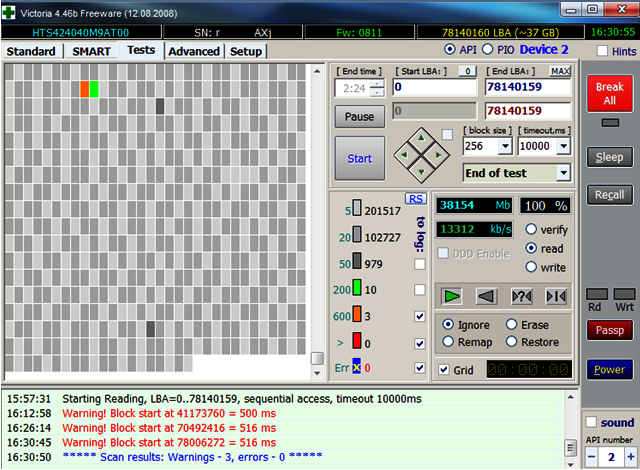640x470 pixels.
Task: Click the reverse scan direction icon
Action: point(487,296)
